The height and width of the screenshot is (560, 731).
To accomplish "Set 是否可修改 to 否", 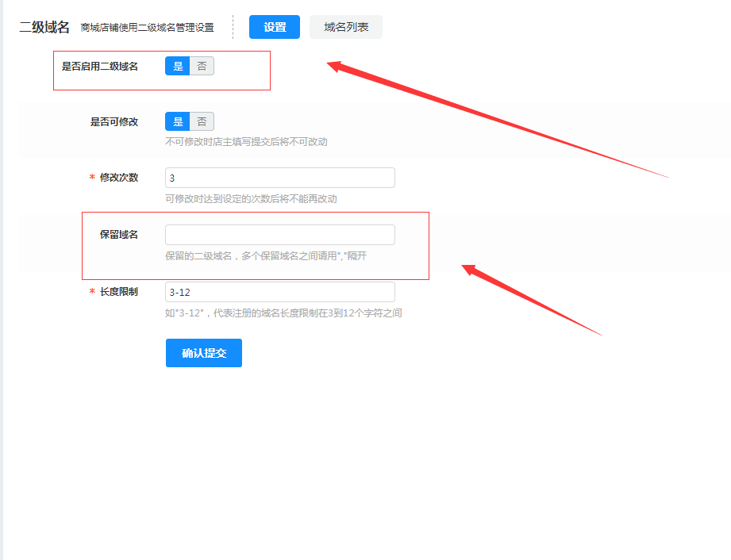I will [202, 122].
